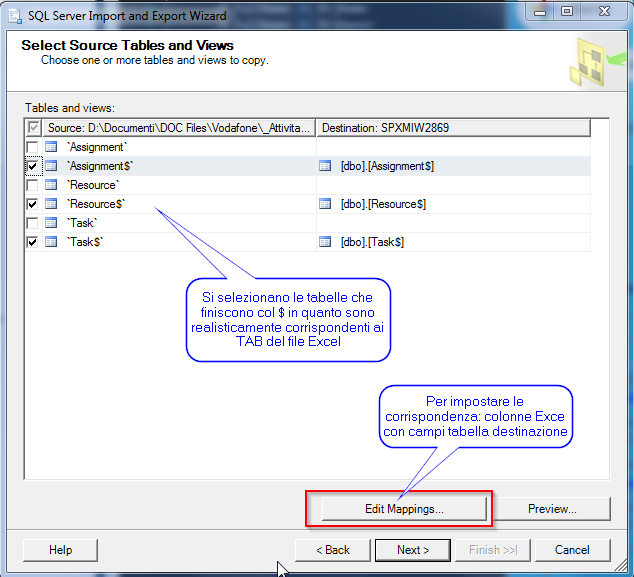634x577 pixels.
Task: Click the Source column header
Action: pyautogui.click(x=178, y=128)
